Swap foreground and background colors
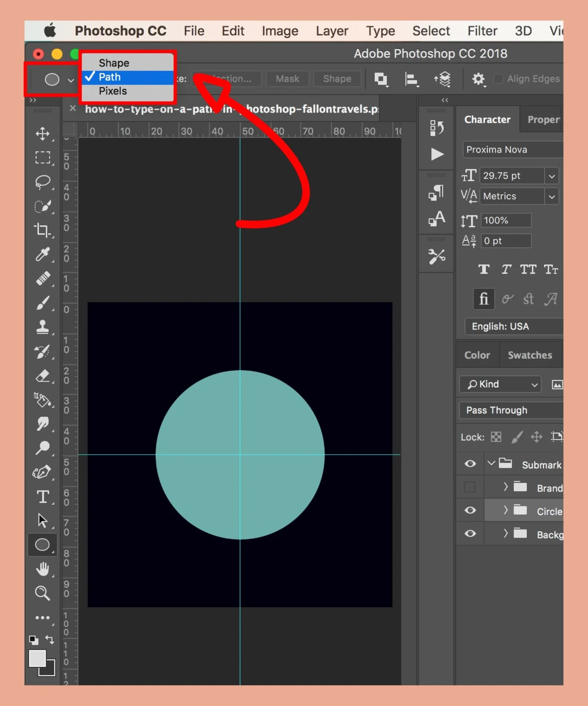The width and height of the screenshot is (588, 706). pyautogui.click(x=50, y=640)
